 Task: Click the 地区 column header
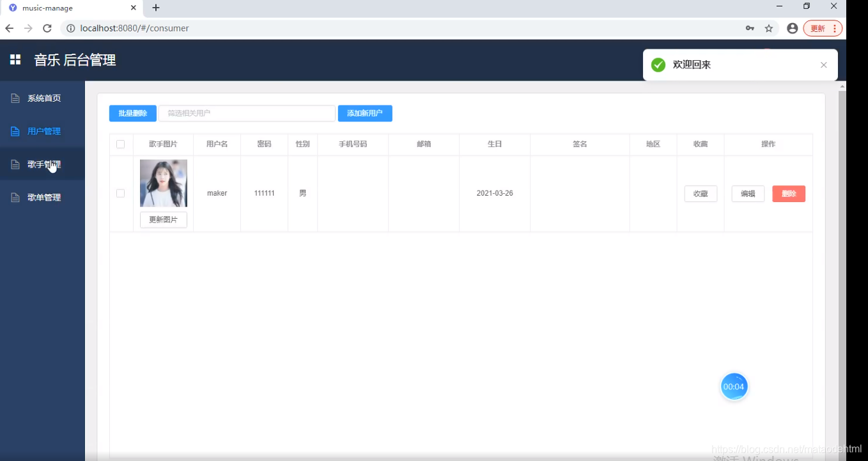point(653,145)
